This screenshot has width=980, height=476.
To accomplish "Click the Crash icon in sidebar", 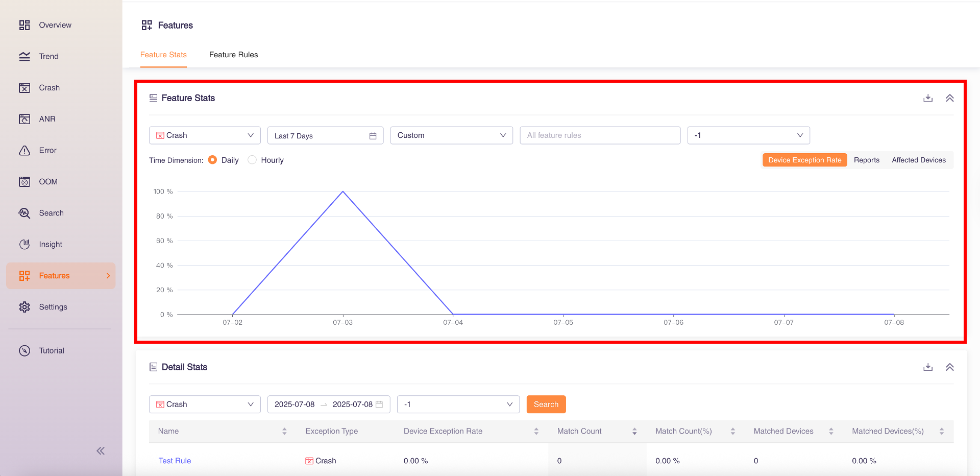I will [24, 88].
